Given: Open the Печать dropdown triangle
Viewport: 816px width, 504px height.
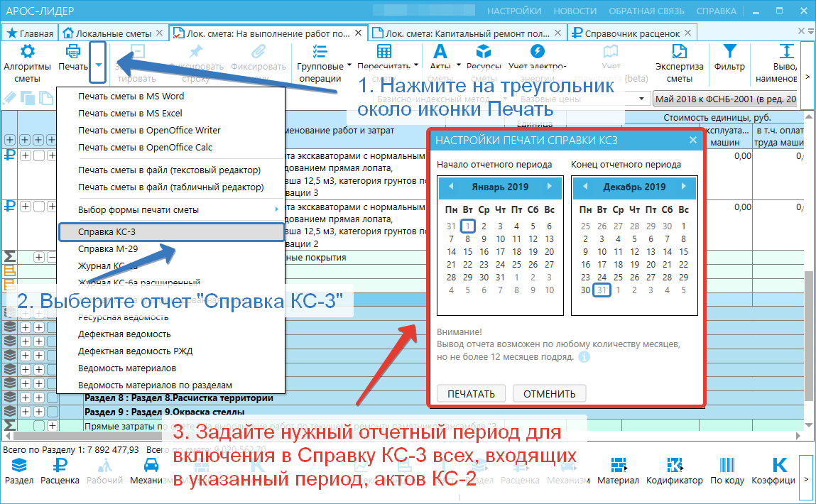Looking at the screenshot, I should (98, 65).
